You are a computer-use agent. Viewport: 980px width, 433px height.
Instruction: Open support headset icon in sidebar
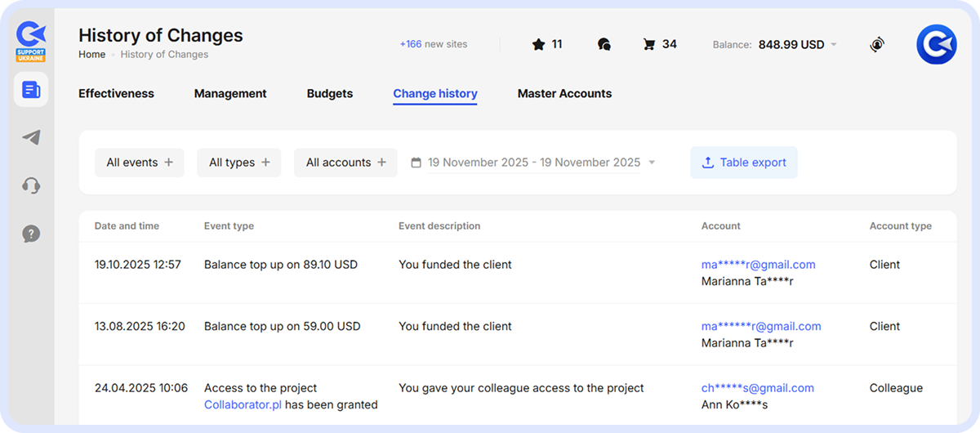click(31, 185)
